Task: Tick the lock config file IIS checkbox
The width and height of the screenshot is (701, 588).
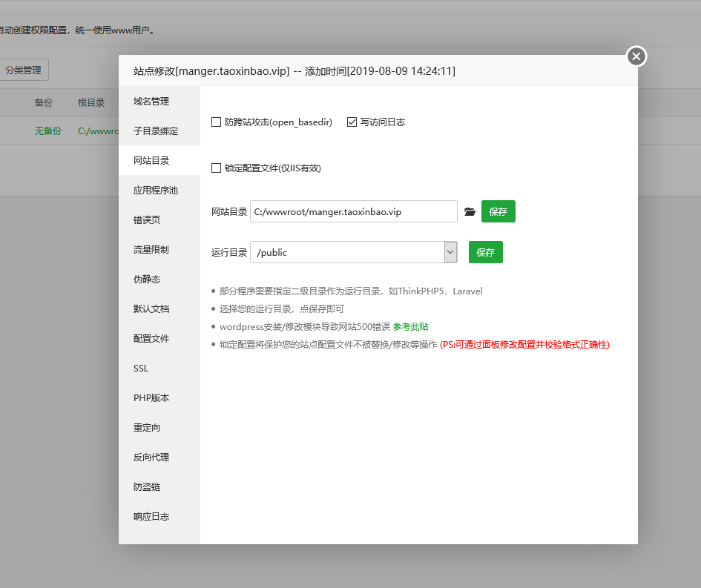Action: [216, 168]
